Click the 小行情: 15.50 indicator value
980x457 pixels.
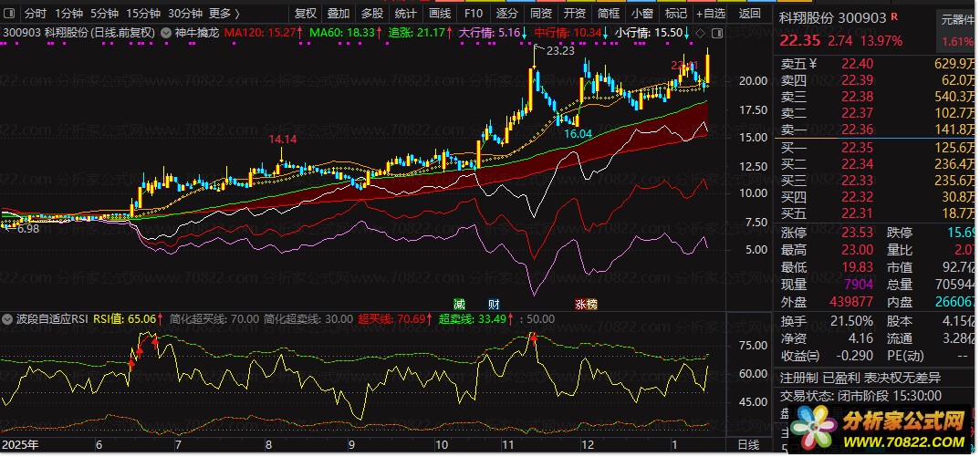point(653,33)
